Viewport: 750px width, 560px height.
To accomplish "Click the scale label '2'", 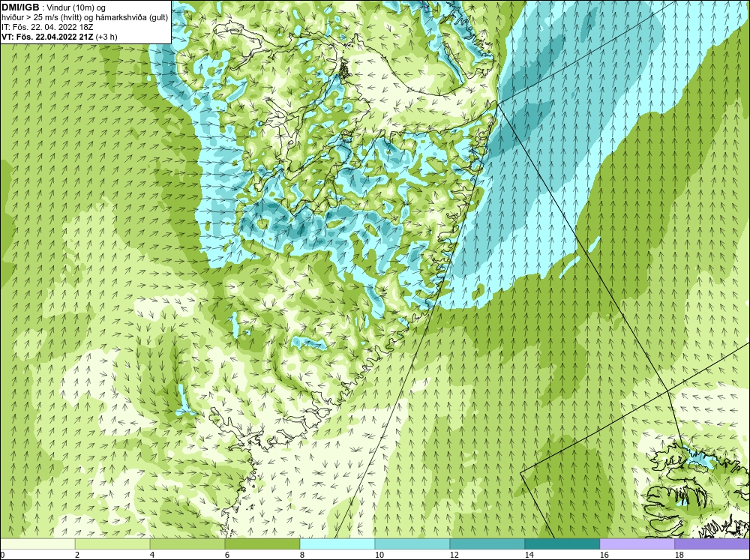I will [x=77, y=555].
